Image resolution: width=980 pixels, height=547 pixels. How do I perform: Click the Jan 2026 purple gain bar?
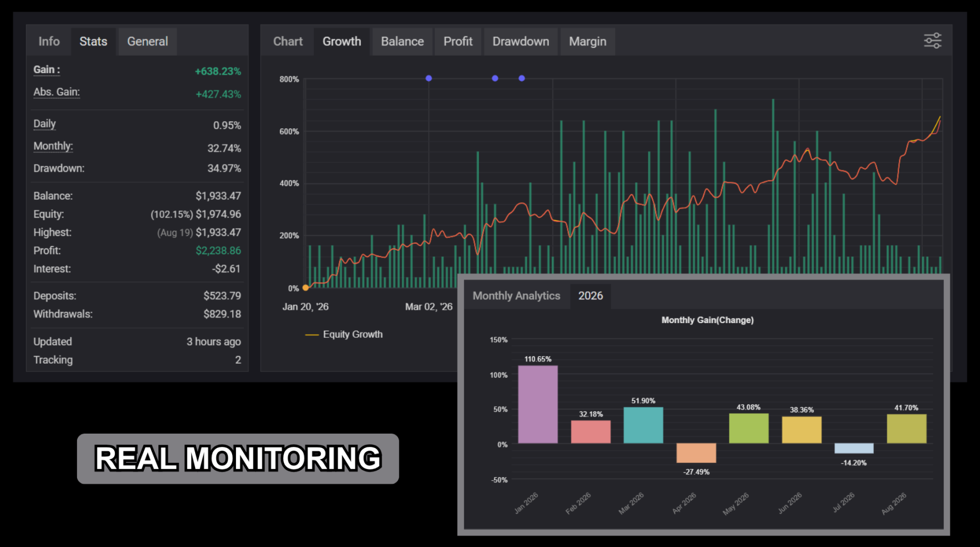[538, 404]
